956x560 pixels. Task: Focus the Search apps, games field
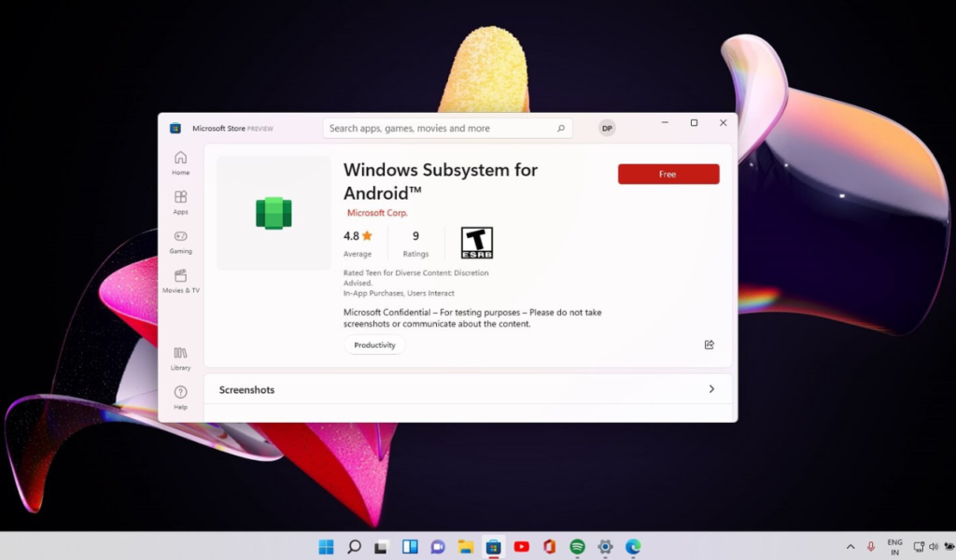tap(447, 128)
